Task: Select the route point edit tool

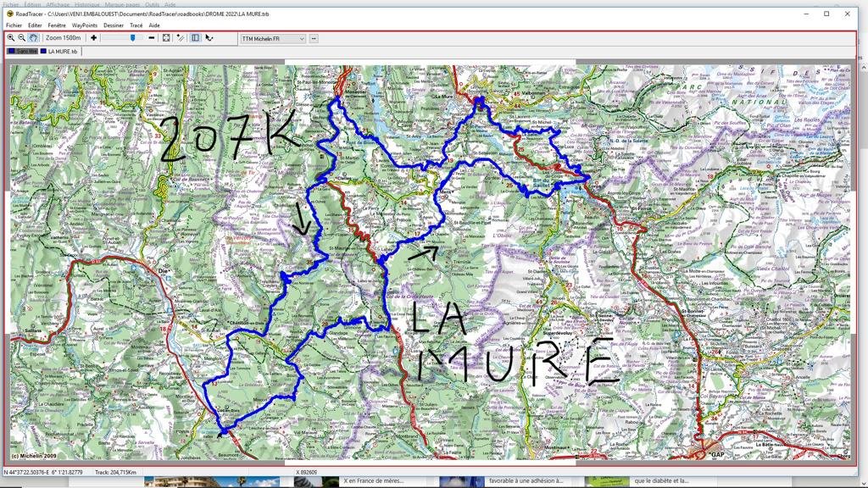Action: coord(209,38)
